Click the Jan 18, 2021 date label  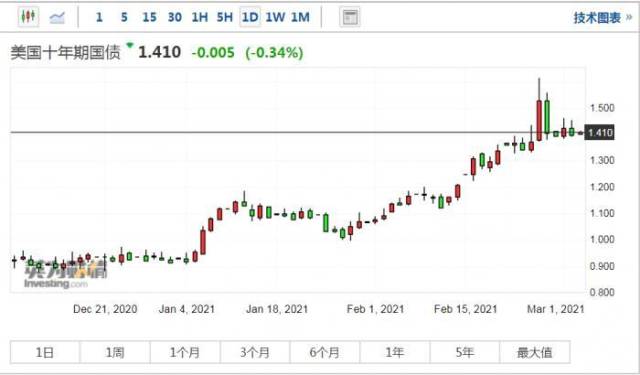point(277,309)
